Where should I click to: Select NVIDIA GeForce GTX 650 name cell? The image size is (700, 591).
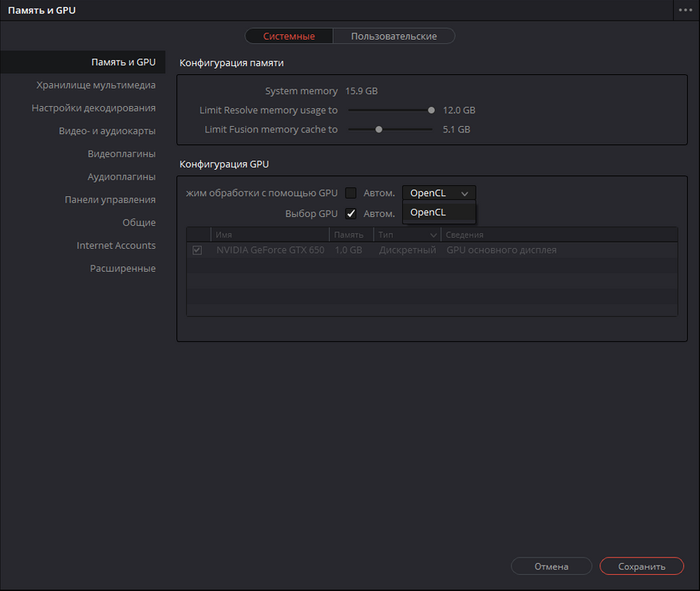(270, 250)
